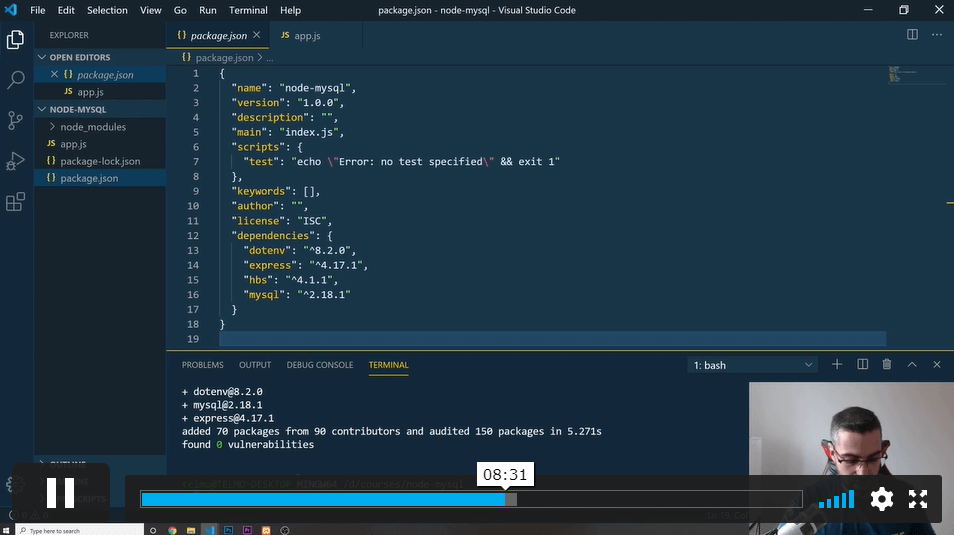
Task: Open editor More Actions ellipsis
Action: [937, 35]
